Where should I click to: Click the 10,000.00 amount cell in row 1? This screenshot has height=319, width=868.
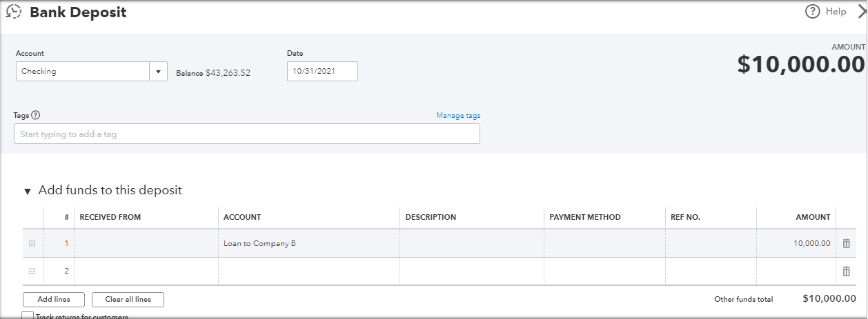click(x=796, y=243)
